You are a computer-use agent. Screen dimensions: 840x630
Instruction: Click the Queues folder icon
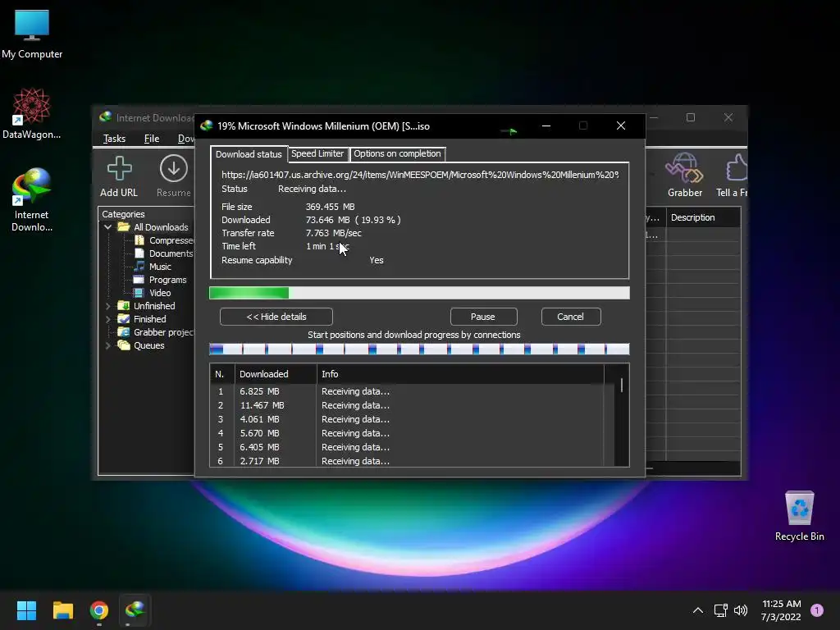[124, 345]
